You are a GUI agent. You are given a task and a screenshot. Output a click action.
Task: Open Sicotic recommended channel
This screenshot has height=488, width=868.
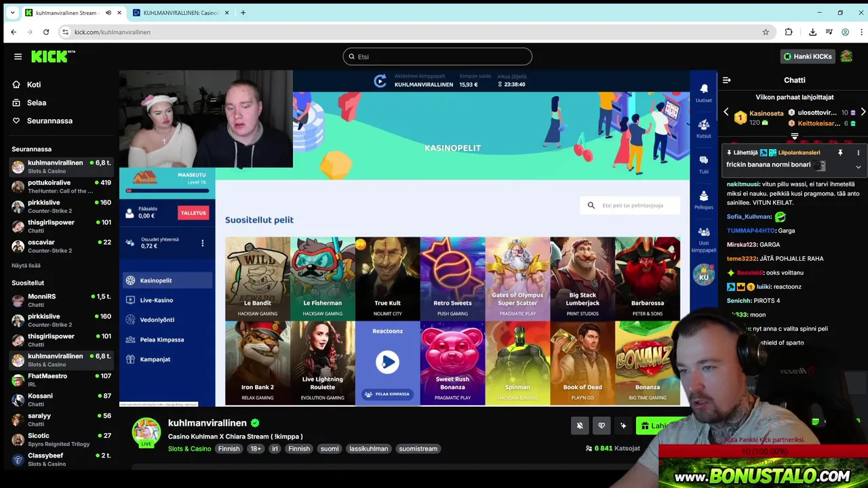(61, 439)
